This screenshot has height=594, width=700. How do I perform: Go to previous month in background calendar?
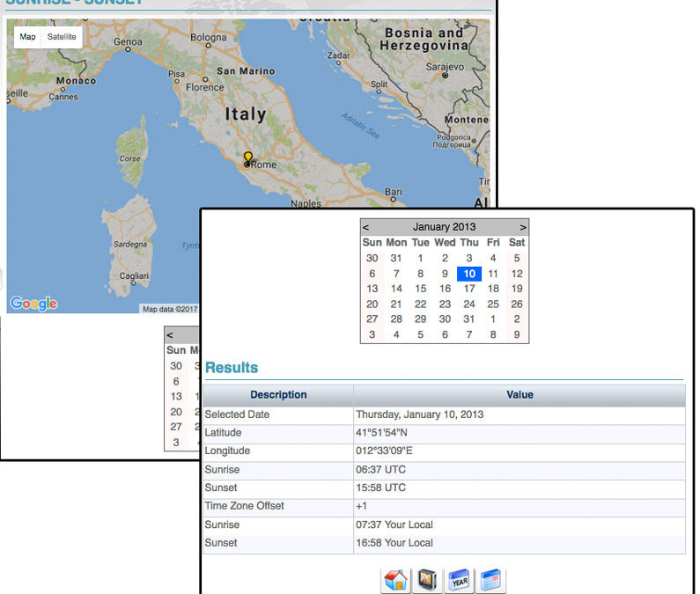170,334
